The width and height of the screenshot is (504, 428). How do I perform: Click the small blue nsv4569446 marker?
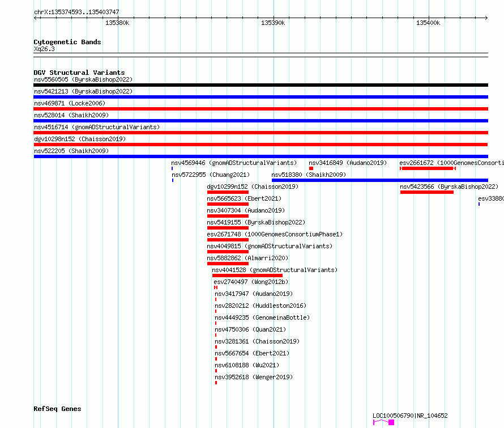pyautogui.click(x=172, y=168)
